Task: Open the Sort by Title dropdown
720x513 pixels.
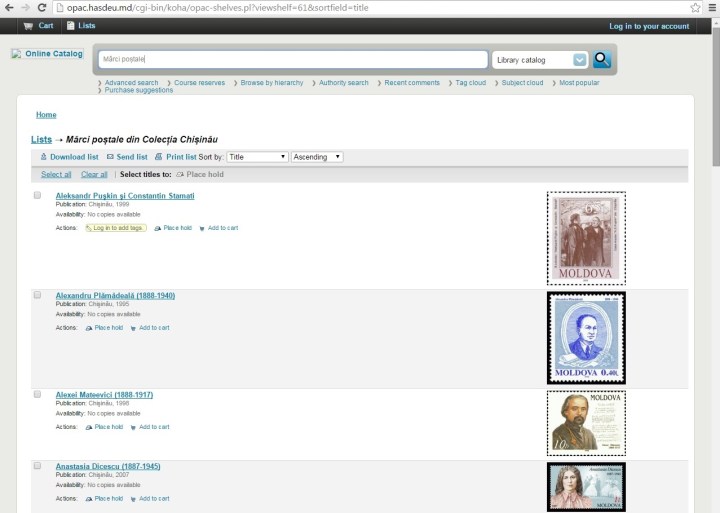Action: [x=257, y=157]
